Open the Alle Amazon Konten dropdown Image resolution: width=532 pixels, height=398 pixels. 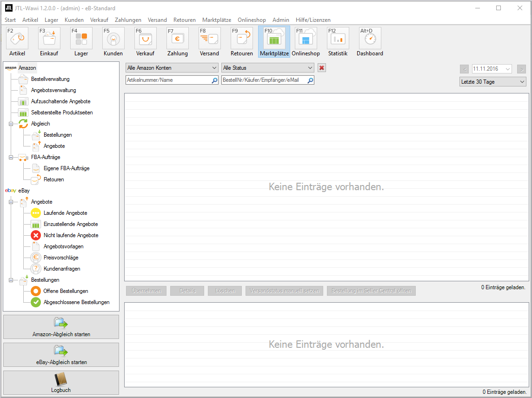[x=172, y=68]
